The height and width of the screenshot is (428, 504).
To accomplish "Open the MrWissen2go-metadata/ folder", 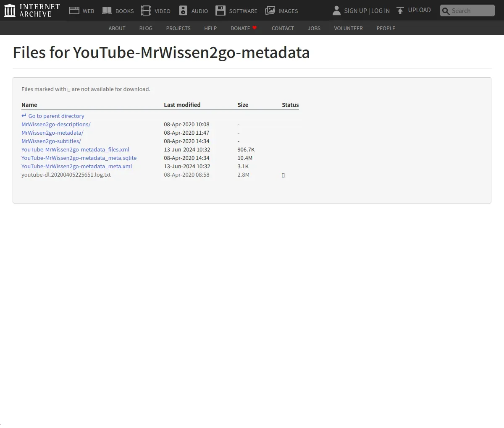I will tap(52, 133).
